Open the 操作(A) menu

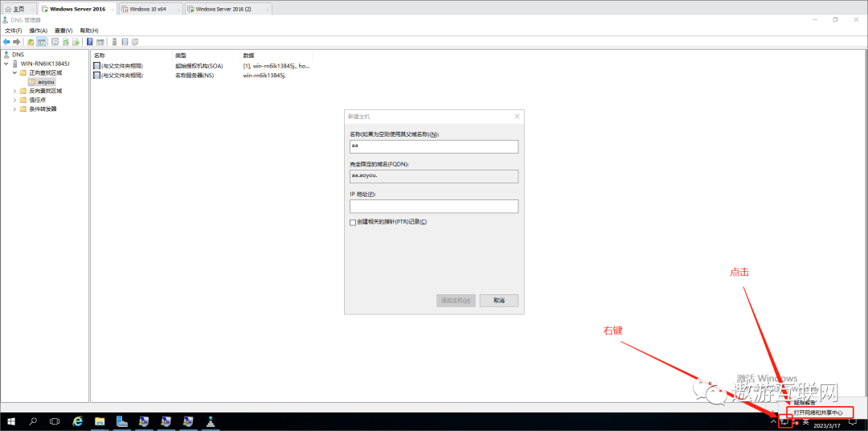pos(39,31)
